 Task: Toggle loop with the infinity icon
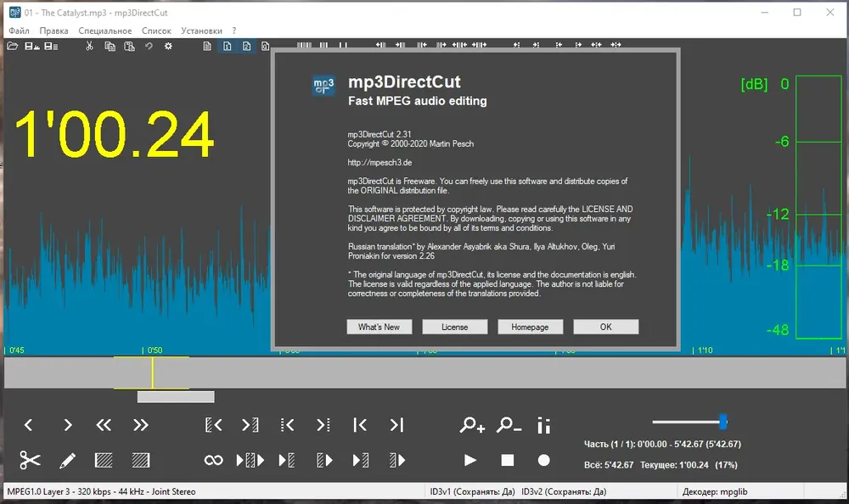(213, 460)
